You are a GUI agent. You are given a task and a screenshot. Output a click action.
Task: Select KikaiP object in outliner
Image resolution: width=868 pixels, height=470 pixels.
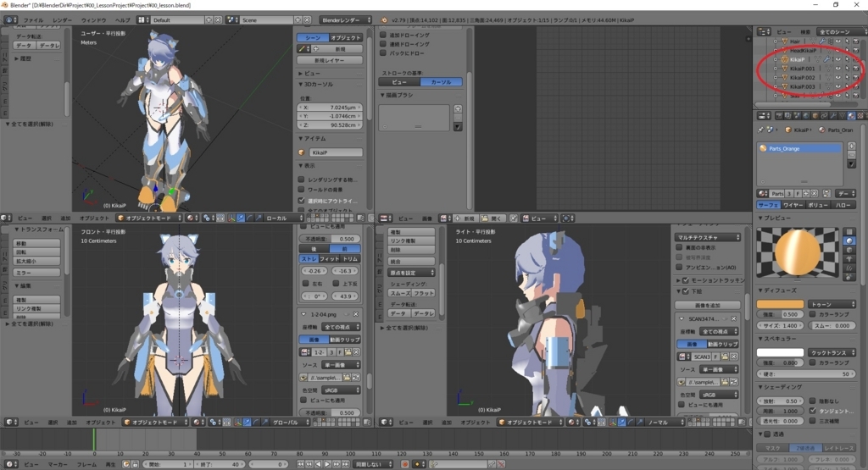pos(797,59)
